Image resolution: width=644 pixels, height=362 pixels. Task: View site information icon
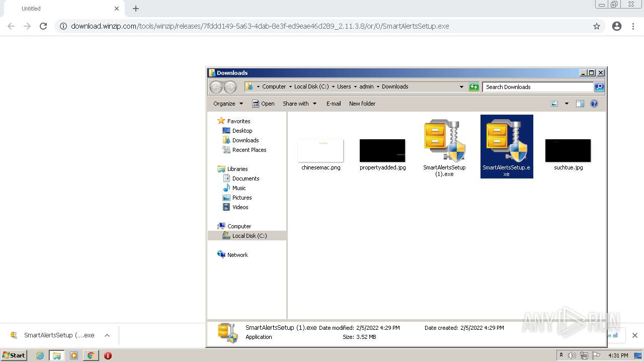pyautogui.click(x=63, y=26)
